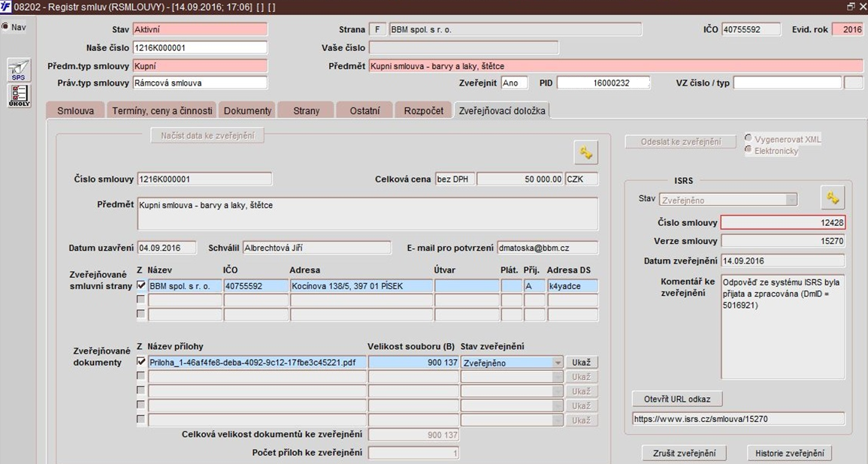Open the Dokumenty tab

pos(247,110)
